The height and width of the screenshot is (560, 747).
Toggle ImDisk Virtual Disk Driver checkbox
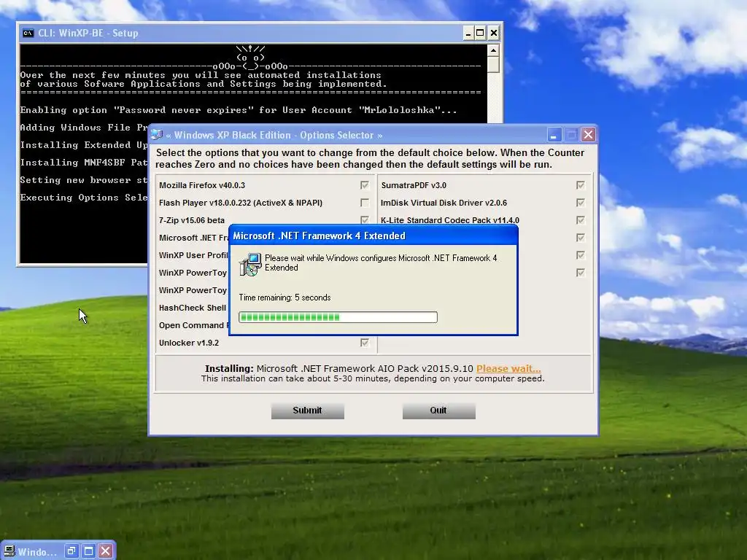(x=580, y=203)
